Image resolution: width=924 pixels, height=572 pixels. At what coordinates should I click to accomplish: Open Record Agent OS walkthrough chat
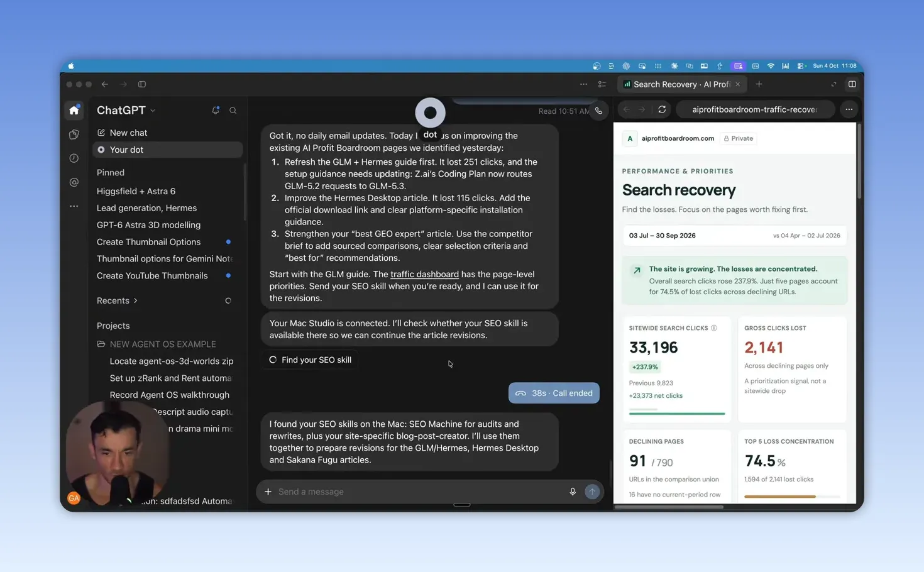point(169,395)
